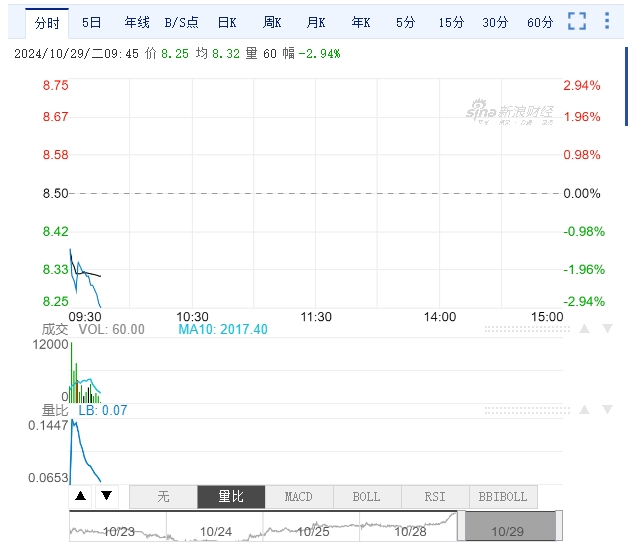Switch to the 日K chart tab
Image resolution: width=628 pixels, height=548 pixels.
click(x=227, y=22)
